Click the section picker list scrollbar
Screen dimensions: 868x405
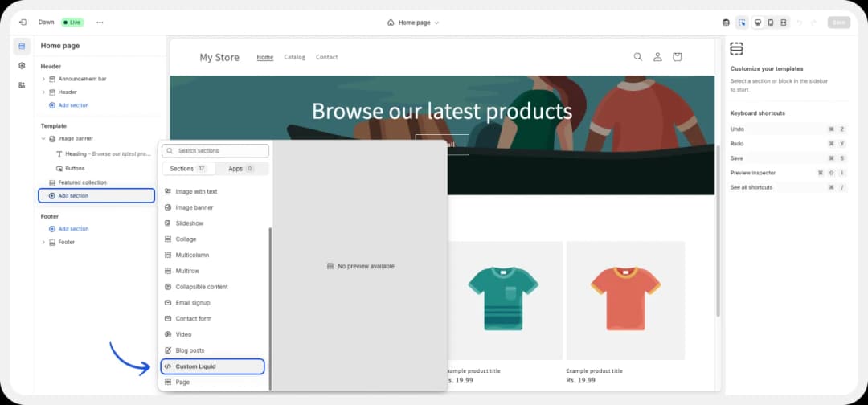point(270,309)
